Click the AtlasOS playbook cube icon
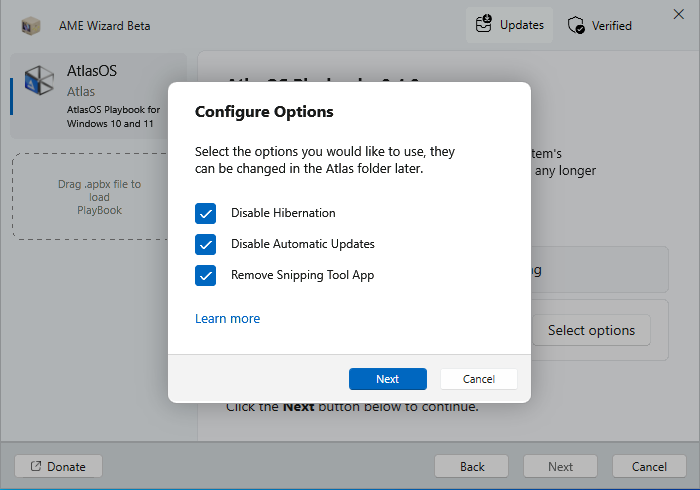 [39, 81]
